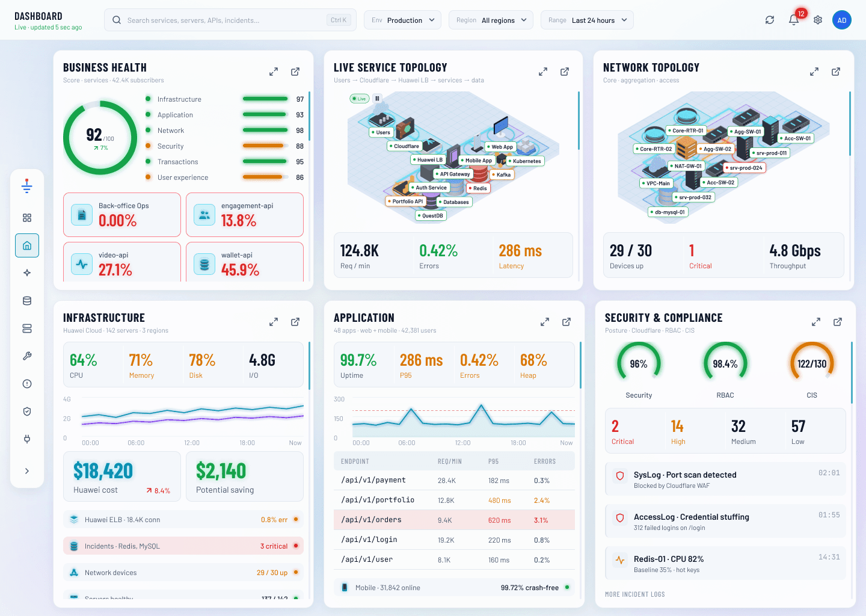Open the Incidents · Redis, MySQL row

point(183,546)
